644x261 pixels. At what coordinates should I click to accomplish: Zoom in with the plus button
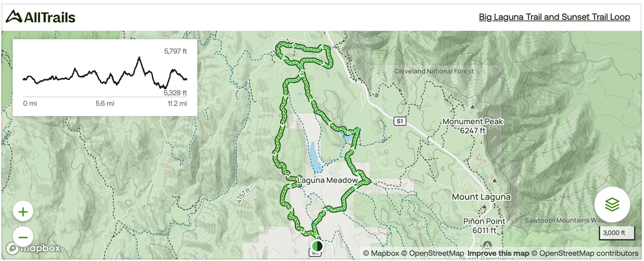[23, 212]
